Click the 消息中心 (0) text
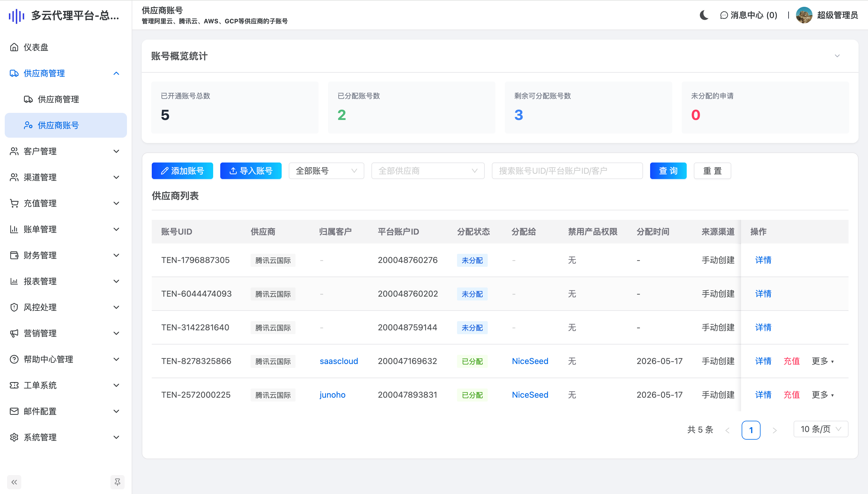 click(x=754, y=15)
